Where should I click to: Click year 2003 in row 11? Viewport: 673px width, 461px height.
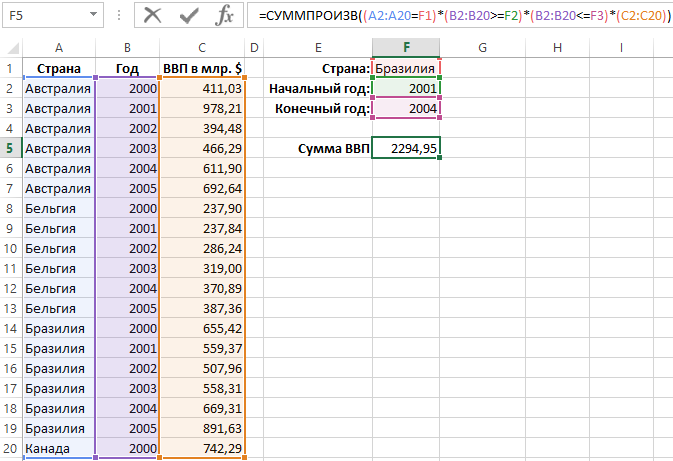click(127, 268)
